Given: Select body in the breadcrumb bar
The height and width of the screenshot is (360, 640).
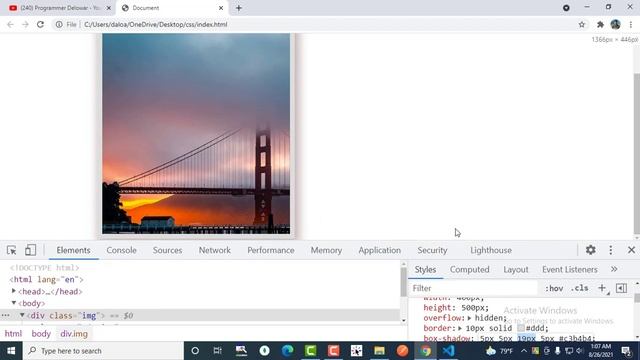Looking at the screenshot, I should coord(41,334).
